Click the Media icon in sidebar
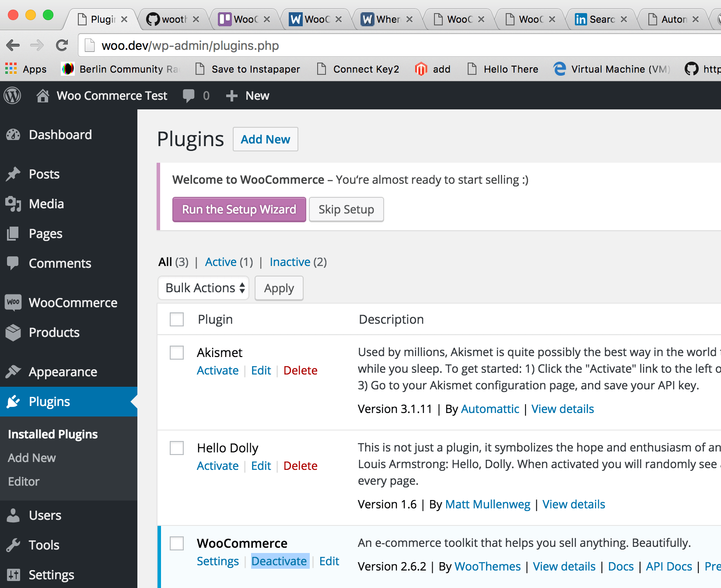 [x=13, y=204]
